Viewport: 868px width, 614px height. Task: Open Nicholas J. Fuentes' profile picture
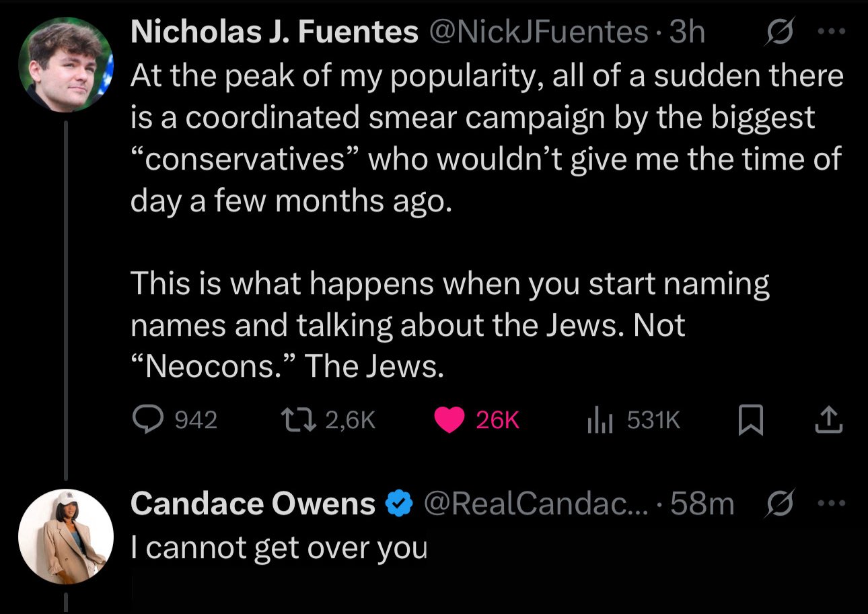pos(65,65)
